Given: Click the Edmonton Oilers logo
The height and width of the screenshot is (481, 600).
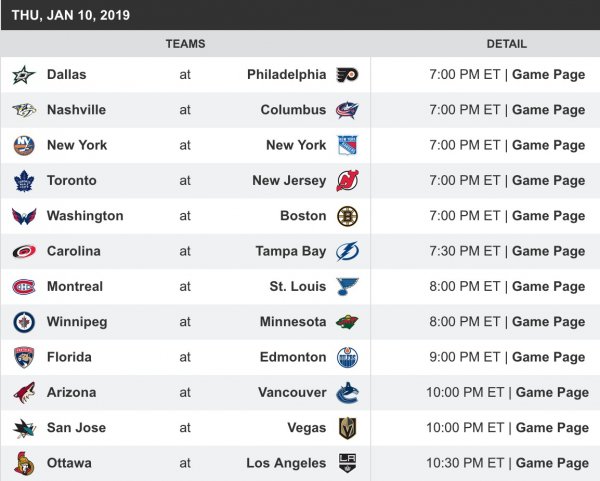Looking at the screenshot, I should tap(347, 357).
